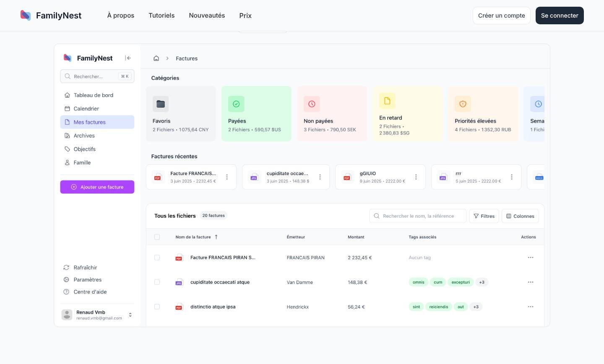The image size is (604, 364).
Task: Open the Filtres dropdown
Action: pos(484,216)
